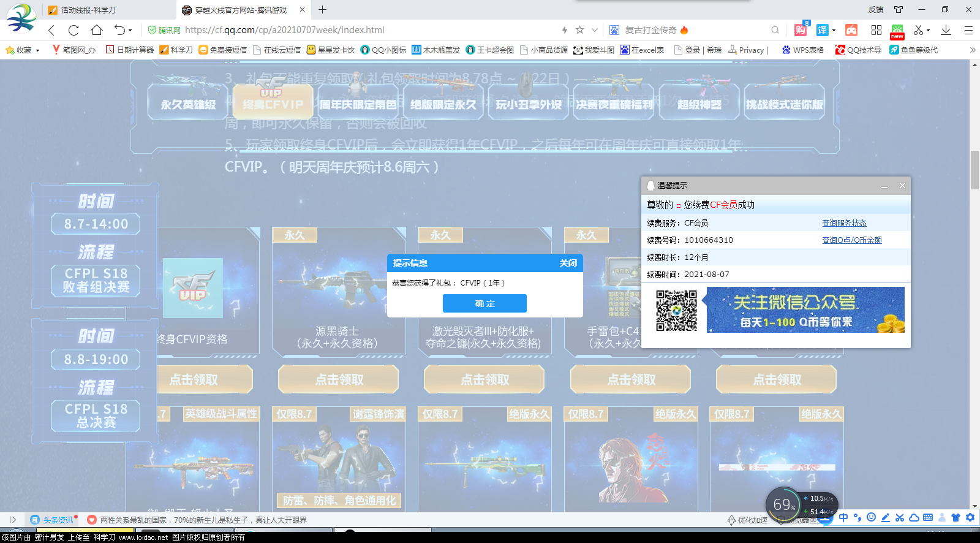Select the 决赛夜重磅福利 category tab

614,101
